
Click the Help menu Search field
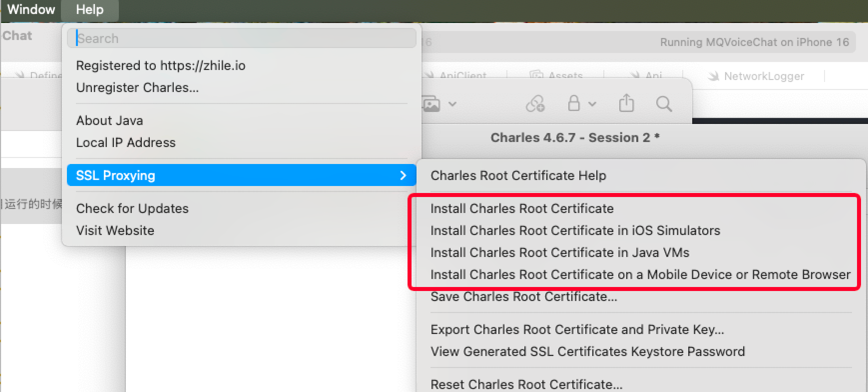point(242,38)
